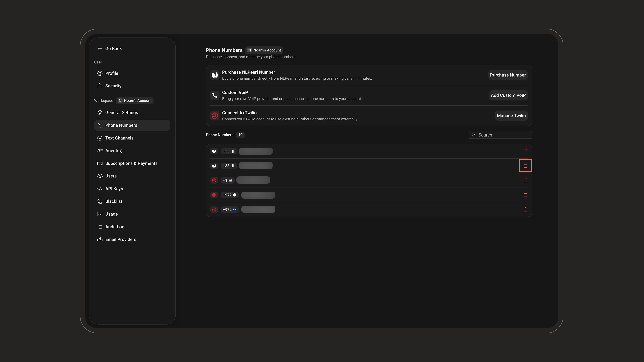
Task: Open Subscriptions & Payments
Action: click(132, 163)
